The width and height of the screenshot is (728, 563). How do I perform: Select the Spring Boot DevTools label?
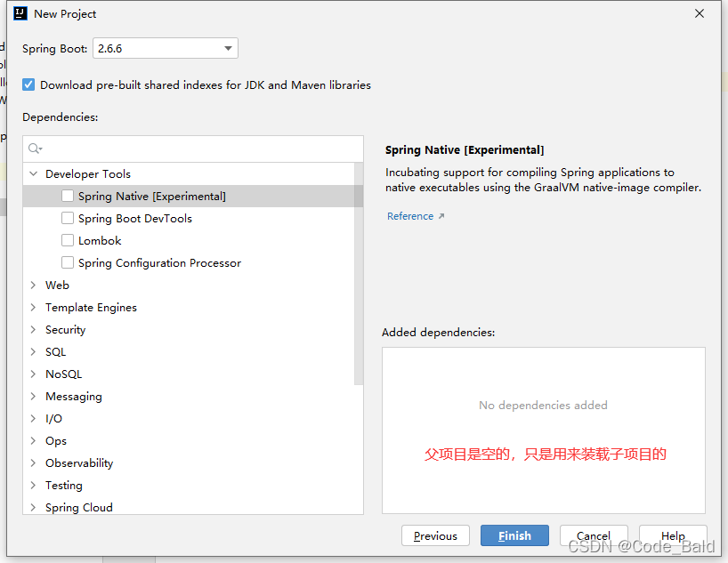(x=135, y=219)
